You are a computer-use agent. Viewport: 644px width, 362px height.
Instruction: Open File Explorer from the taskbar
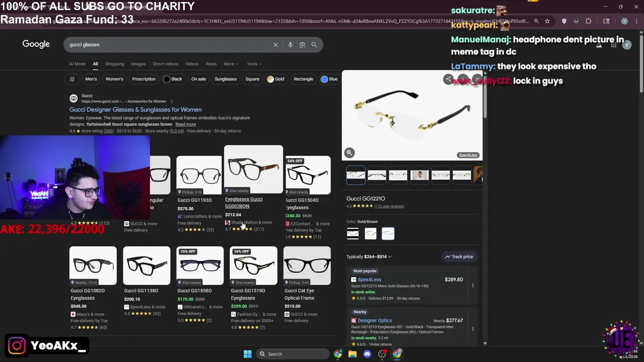[x=352, y=354]
